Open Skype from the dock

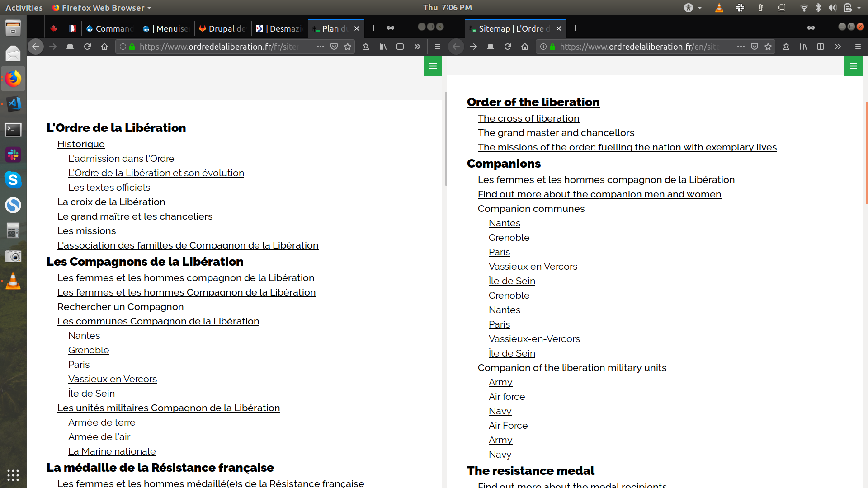coord(13,180)
